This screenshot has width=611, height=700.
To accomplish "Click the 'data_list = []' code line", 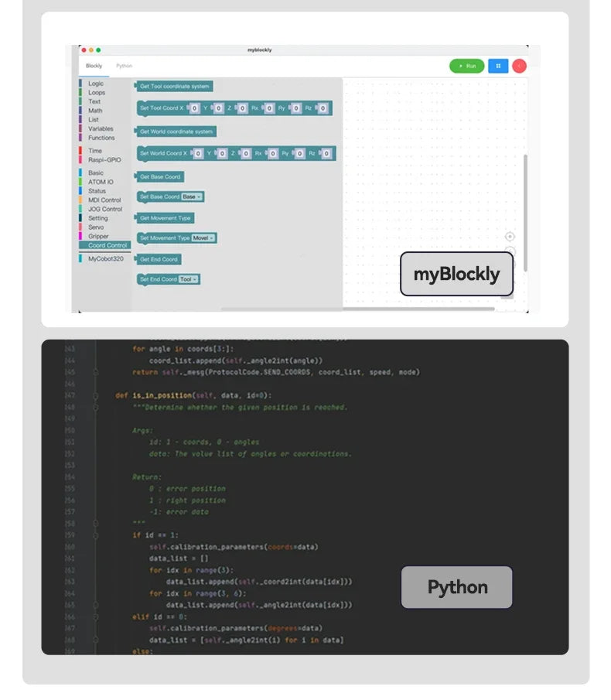I will click(x=179, y=558).
